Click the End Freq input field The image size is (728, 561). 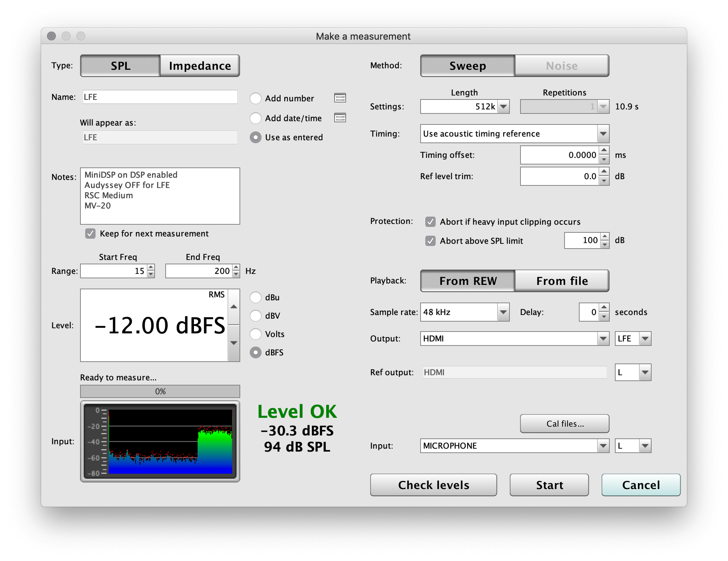(x=199, y=271)
